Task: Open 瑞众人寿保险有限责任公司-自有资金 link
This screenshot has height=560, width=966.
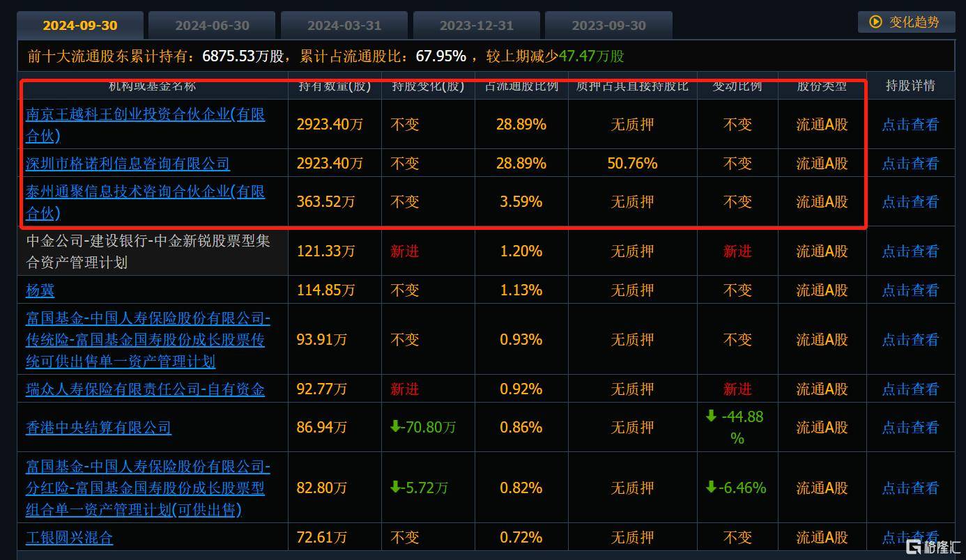Action: tap(145, 389)
